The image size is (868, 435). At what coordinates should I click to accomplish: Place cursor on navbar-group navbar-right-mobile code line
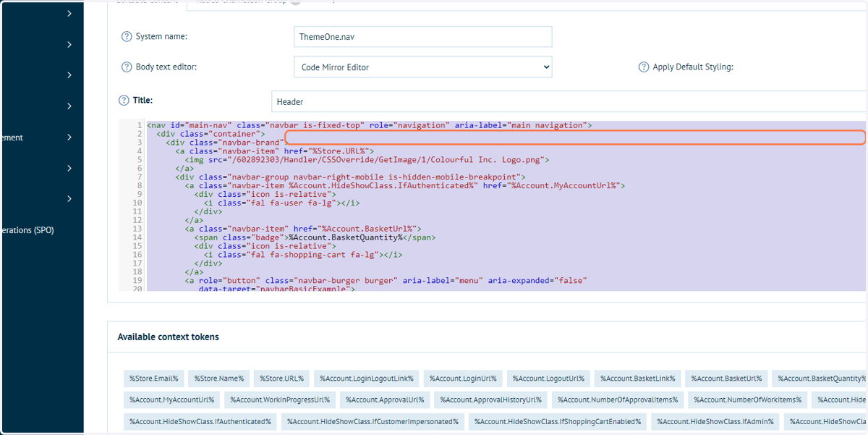pyautogui.click(x=350, y=177)
